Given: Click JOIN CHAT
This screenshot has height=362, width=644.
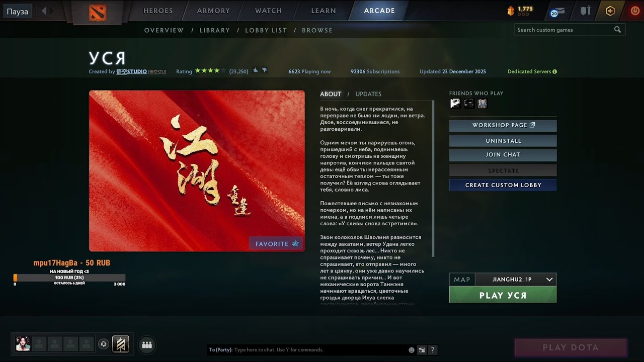Looking at the screenshot, I should 503,155.
